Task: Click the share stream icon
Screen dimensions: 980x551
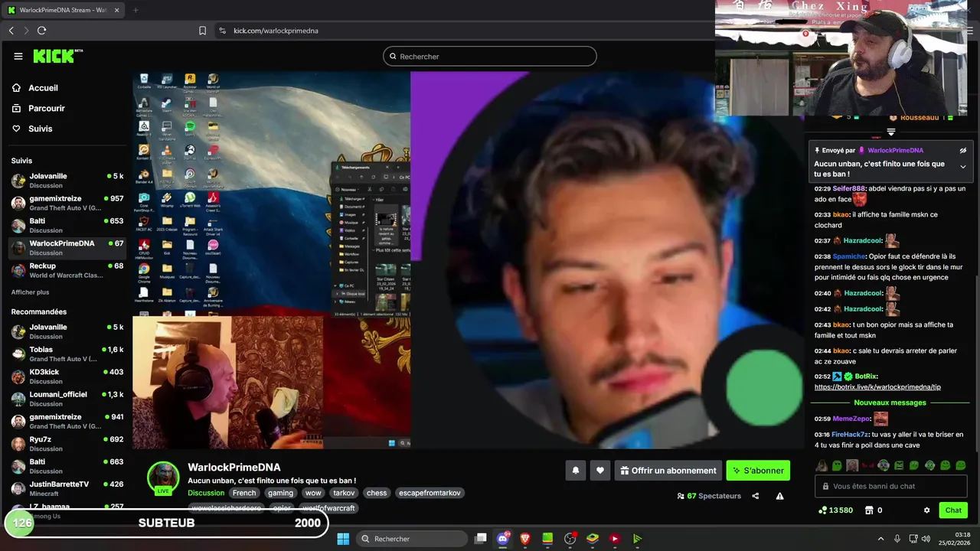Action: point(756,496)
